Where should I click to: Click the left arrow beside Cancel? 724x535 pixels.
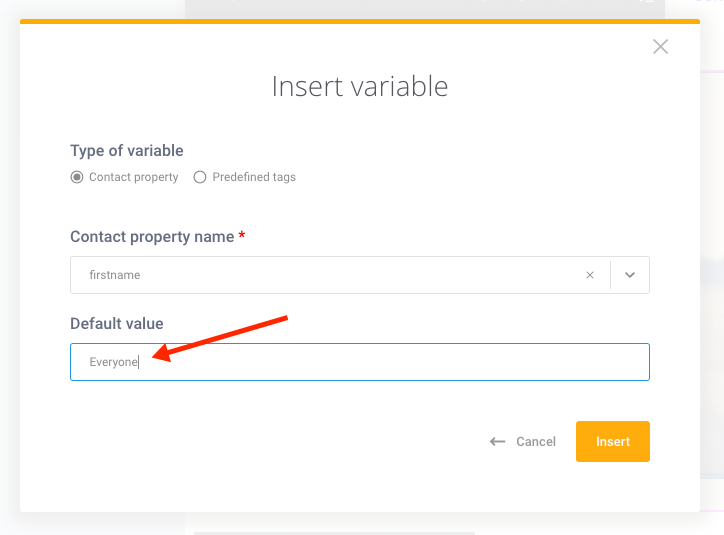click(x=497, y=442)
